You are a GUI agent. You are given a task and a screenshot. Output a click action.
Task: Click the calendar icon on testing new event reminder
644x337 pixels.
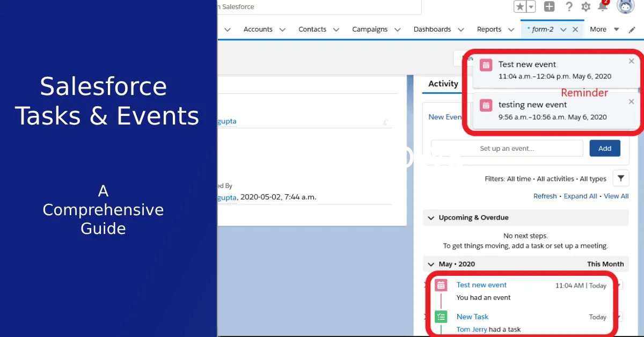486,105
